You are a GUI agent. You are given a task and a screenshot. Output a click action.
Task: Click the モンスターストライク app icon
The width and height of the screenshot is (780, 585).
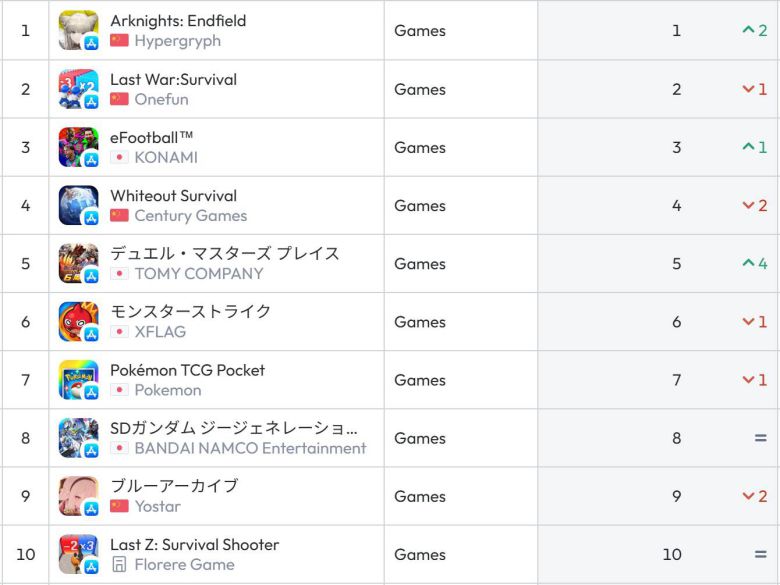[x=78, y=322]
